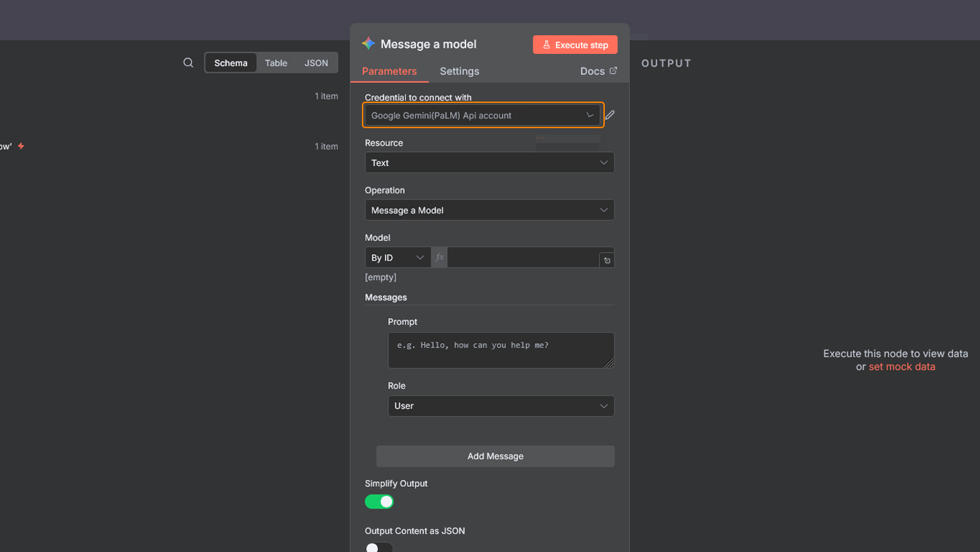The image size is (980, 552).
Task: Click the external link icon beside Docs
Action: pos(614,71)
